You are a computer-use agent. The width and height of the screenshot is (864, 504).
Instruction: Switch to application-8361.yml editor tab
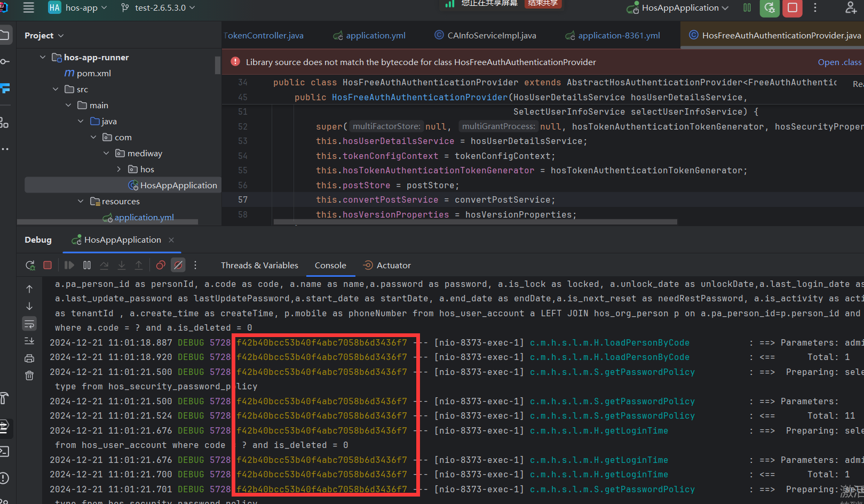tap(613, 35)
